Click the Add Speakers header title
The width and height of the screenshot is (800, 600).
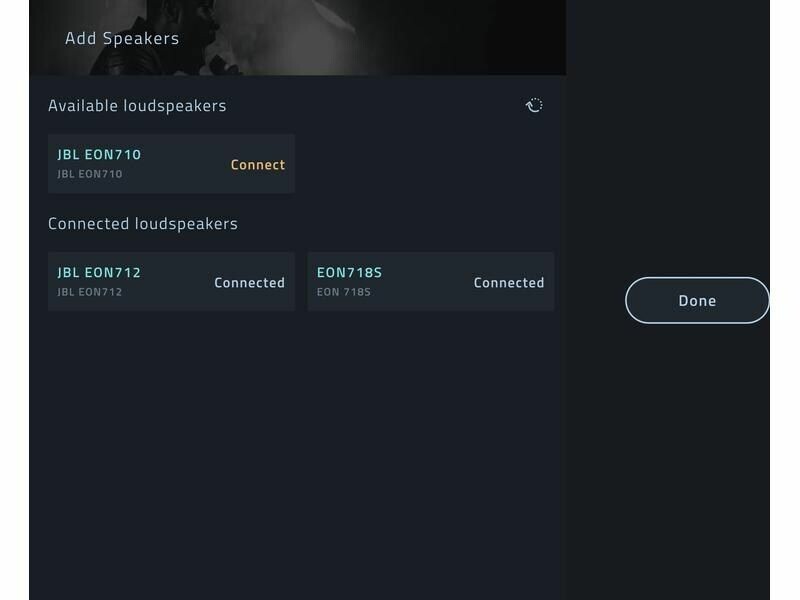(122, 39)
